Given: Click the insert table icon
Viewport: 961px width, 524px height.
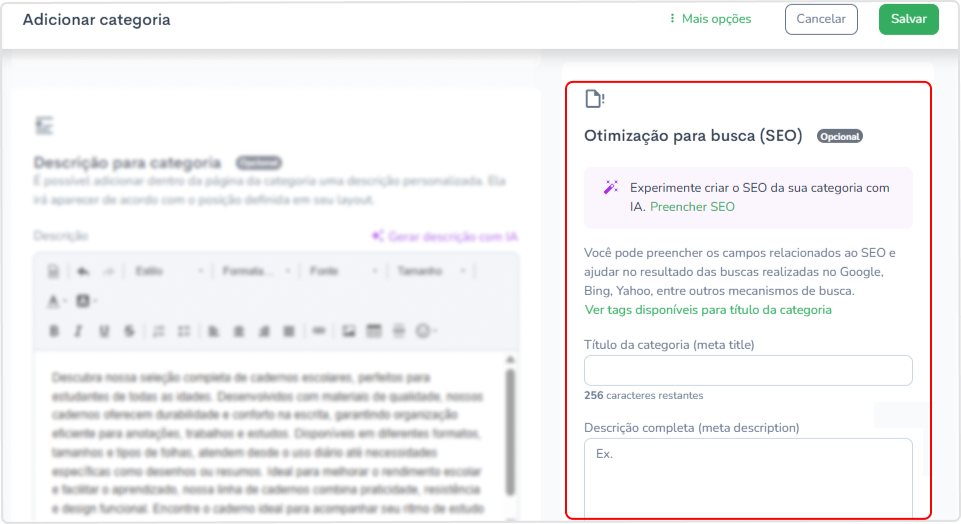Looking at the screenshot, I should tap(374, 331).
